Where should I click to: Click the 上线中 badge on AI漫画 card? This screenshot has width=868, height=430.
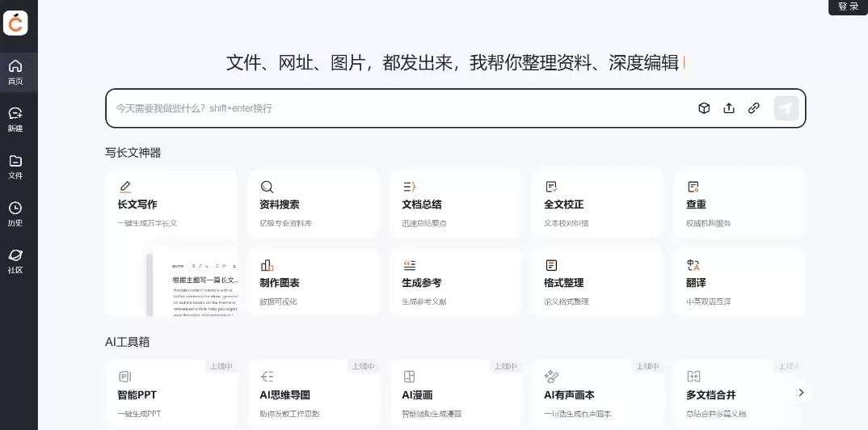pos(505,366)
